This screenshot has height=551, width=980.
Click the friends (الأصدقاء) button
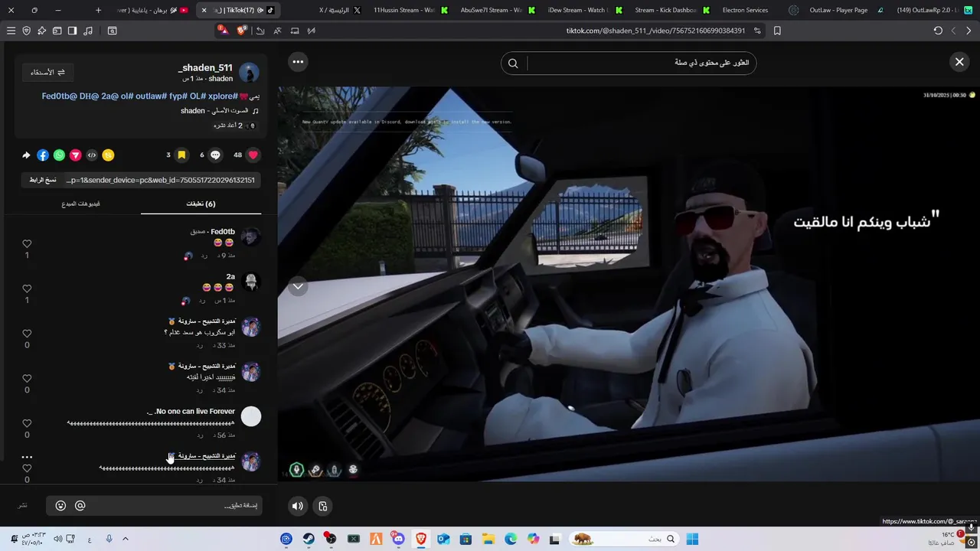[48, 72]
